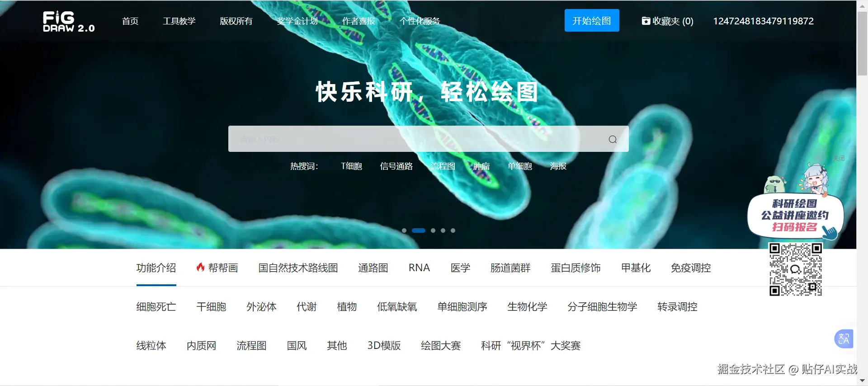868x386 pixels.
Task: Click the QR code image
Action: pyautogui.click(x=796, y=269)
